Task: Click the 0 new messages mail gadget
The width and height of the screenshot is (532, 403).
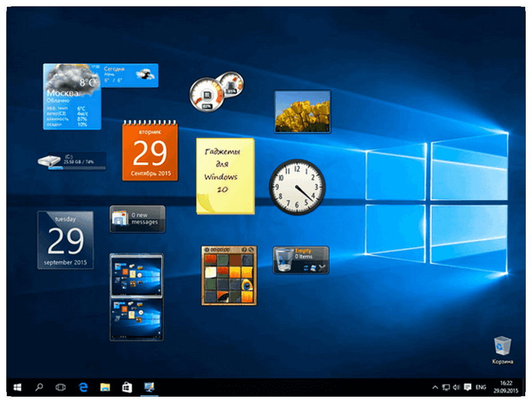Action: [138, 219]
